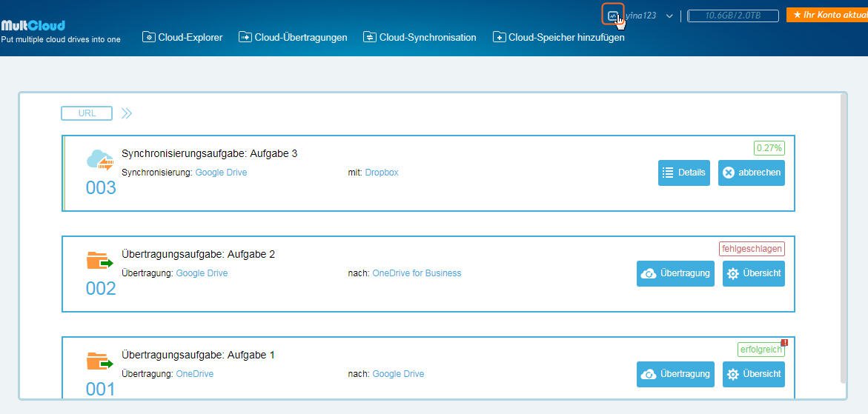Select Cloud-Speicher hinzufügen in the menu
Screen dimensions: 868x414
point(559,38)
